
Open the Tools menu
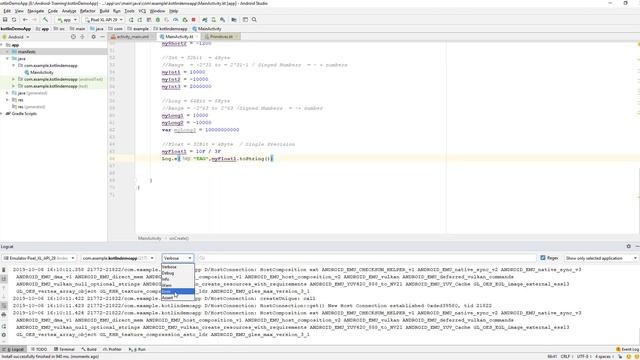pyautogui.click(x=129, y=11)
